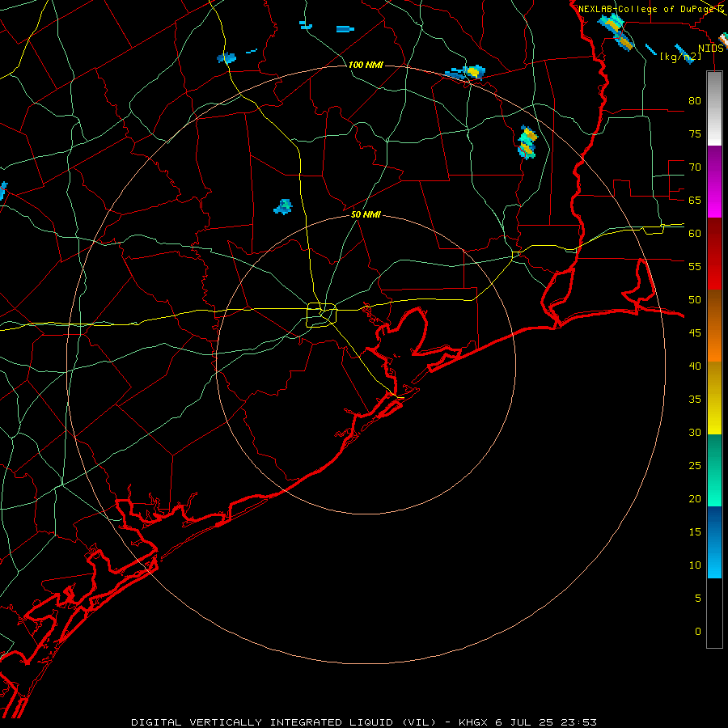This screenshot has height=728, width=728.
Task: Select the "25" value on the color scale
Action: (x=695, y=465)
